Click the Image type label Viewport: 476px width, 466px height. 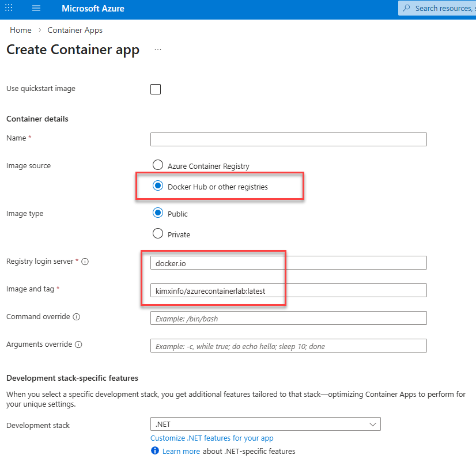coord(25,214)
